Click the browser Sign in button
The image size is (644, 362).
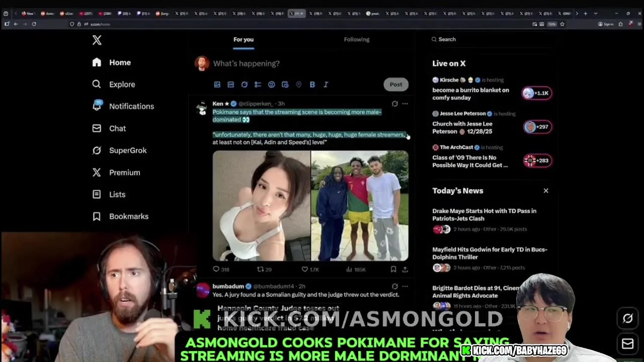pyautogui.click(x=606, y=24)
